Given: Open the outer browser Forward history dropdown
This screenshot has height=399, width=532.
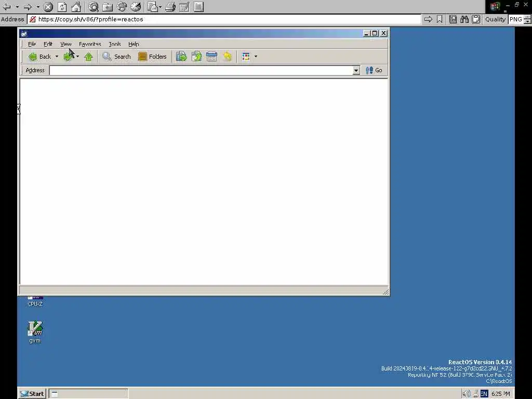Looking at the screenshot, I should click(38, 6).
